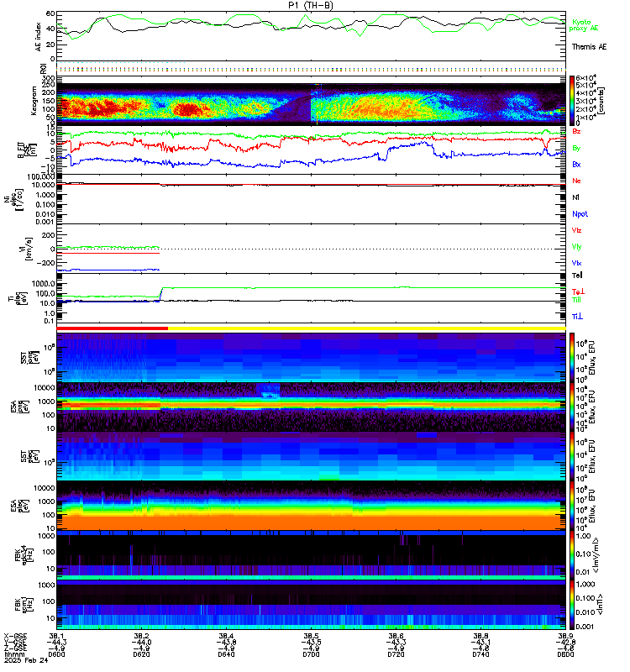Click the yellow segment of the mode bar
The width and height of the screenshot is (630, 672).
pyautogui.click(x=367, y=328)
